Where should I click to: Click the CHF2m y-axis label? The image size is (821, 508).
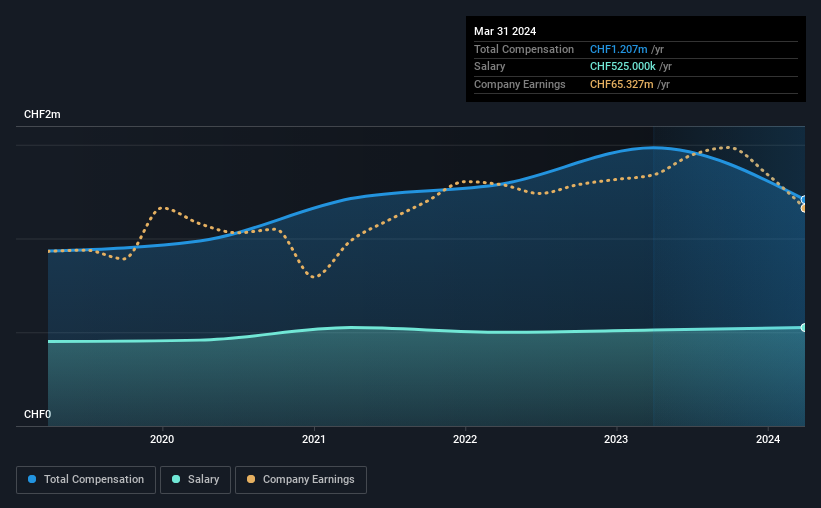coord(42,114)
